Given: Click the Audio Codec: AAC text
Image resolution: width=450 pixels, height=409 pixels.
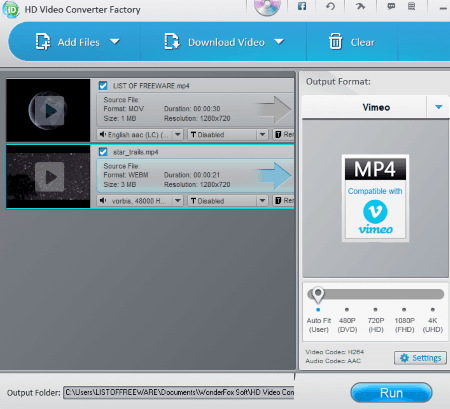Looking at the screenshot, I should coord(333,361).
